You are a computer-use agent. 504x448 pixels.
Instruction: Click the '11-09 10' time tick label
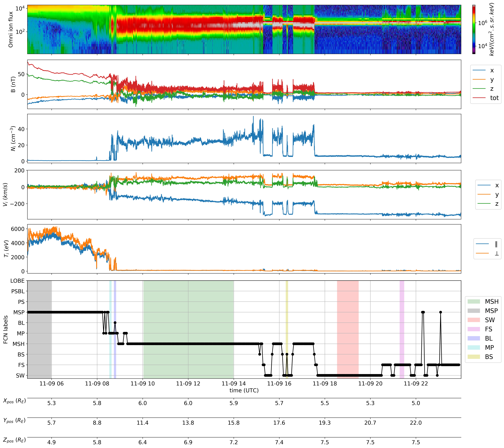143,384
